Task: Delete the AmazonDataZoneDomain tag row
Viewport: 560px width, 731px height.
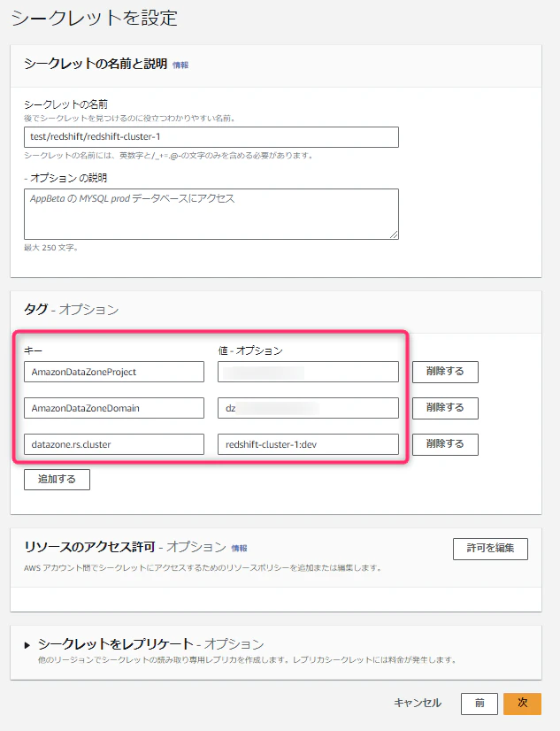Action: [445, 408]
